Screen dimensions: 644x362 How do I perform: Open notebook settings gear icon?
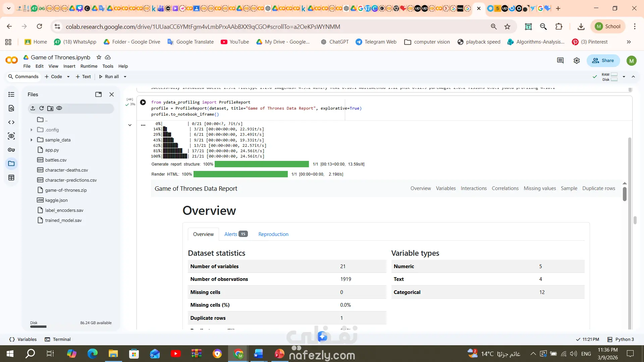coord(577,61)
